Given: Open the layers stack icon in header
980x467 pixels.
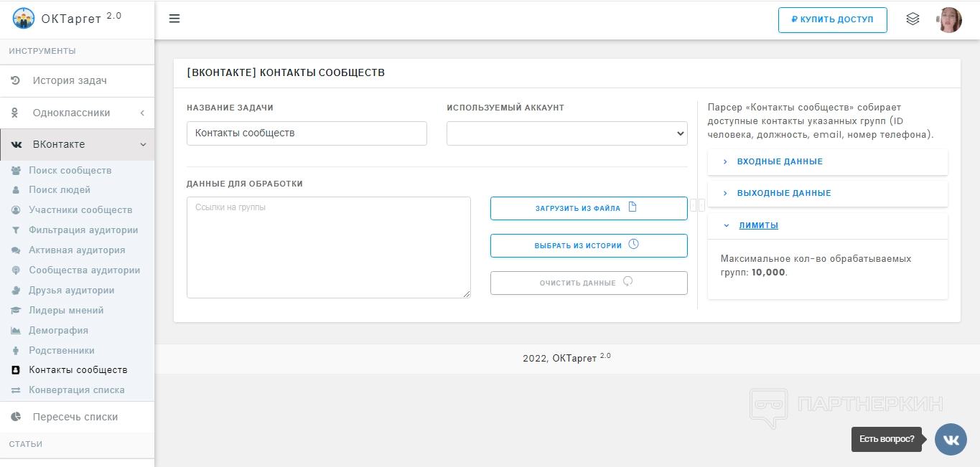Looking at the screenshot, I should point(913,19).
